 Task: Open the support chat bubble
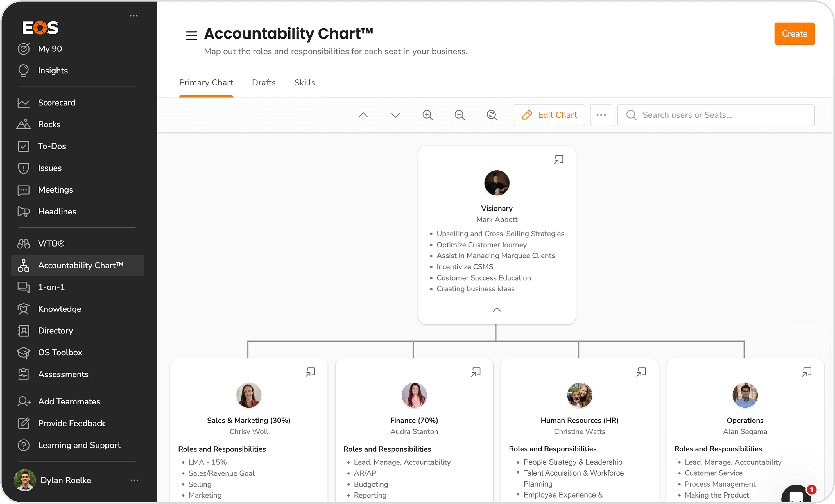(x=797, y=494)
